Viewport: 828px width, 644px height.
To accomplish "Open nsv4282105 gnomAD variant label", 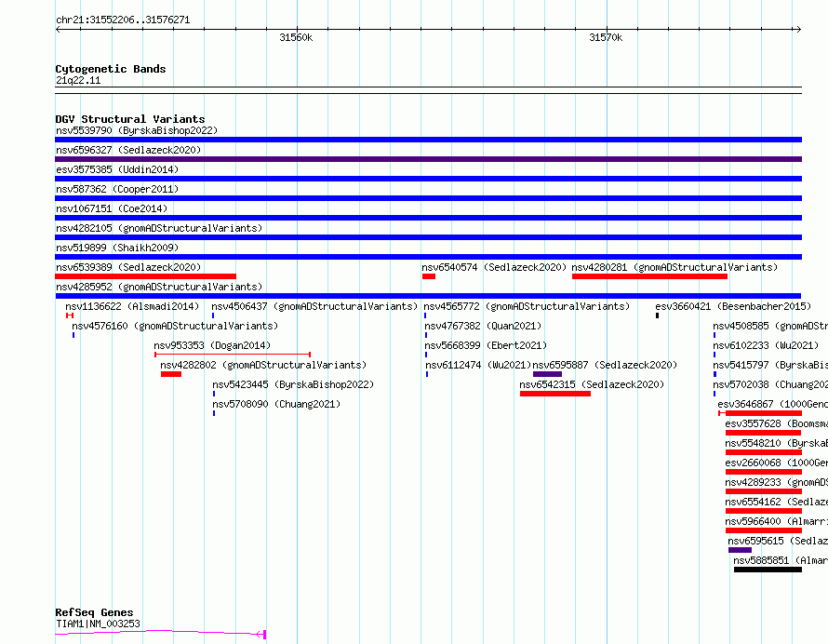I will point(159,228).
